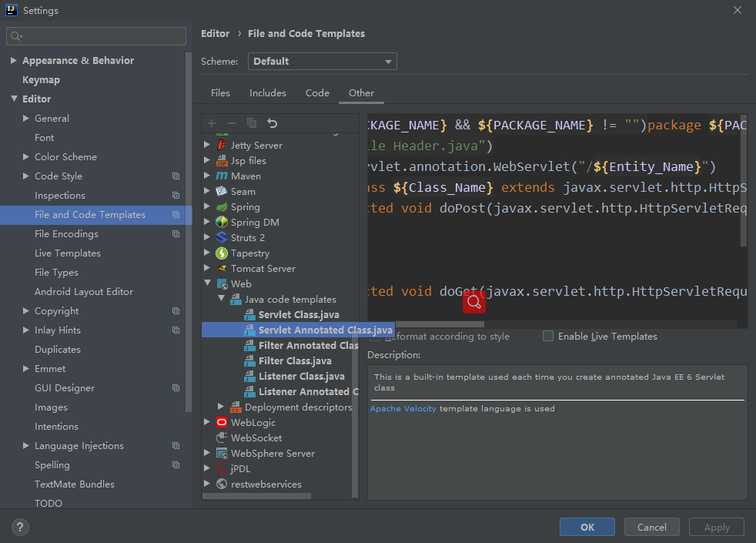Screen dimensions: 756x543
Task: Click project-level icon beside File Encodings
Action: 176,234
